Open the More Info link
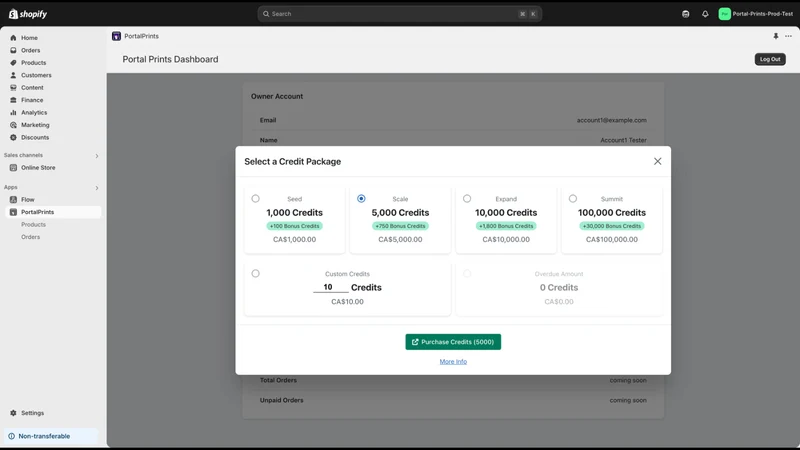This screenshot has width=800, height=450. tap(453, 362)
